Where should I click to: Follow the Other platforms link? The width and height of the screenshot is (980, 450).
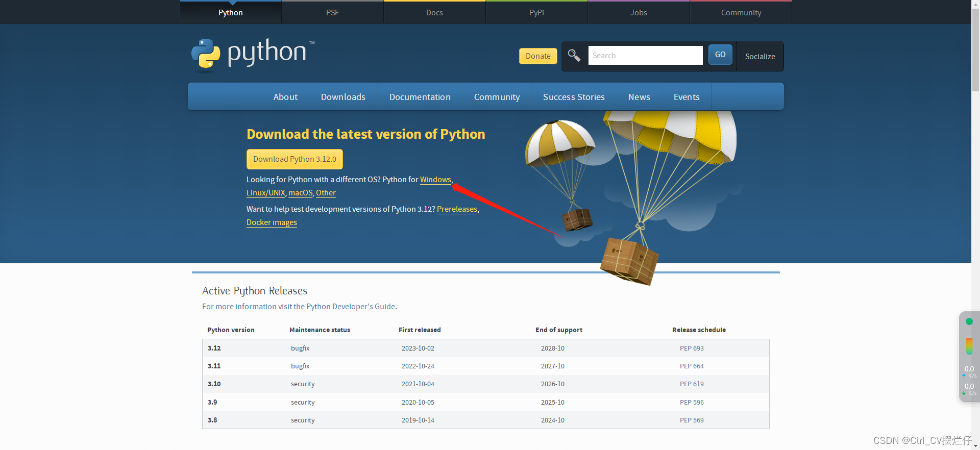(326, 193)
